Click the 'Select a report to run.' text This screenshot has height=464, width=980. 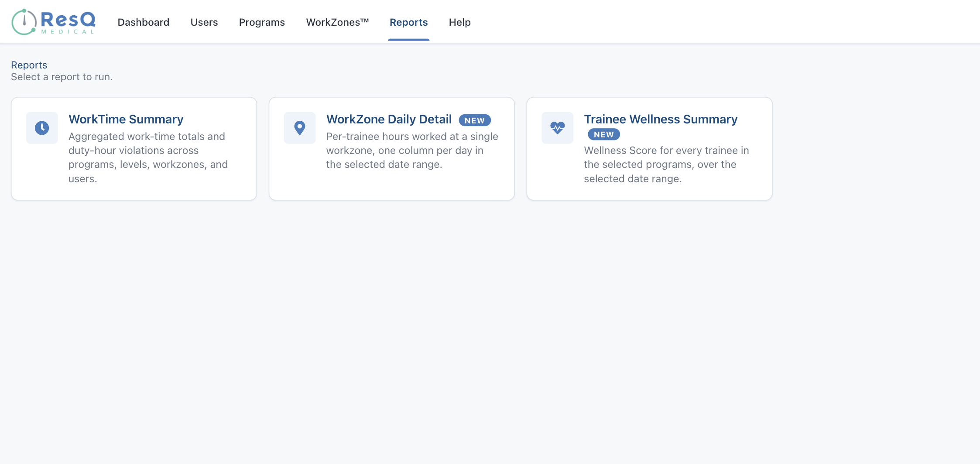(x=62, y=77)
